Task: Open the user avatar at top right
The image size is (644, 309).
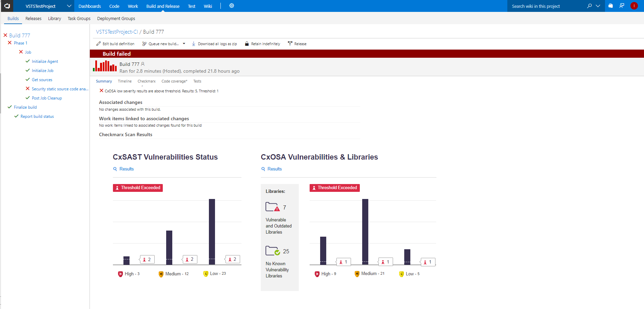Action: 634,6
